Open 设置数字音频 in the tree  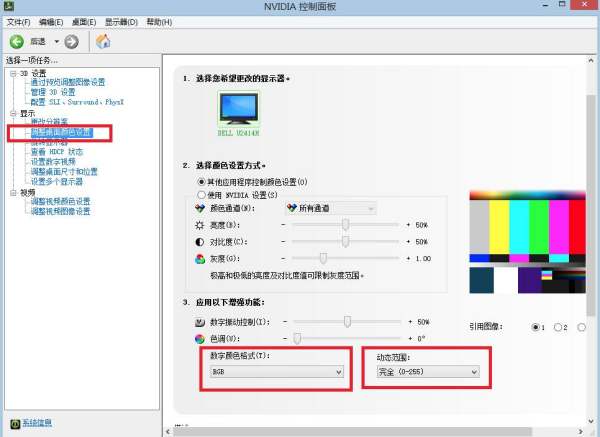coord(53,162)
